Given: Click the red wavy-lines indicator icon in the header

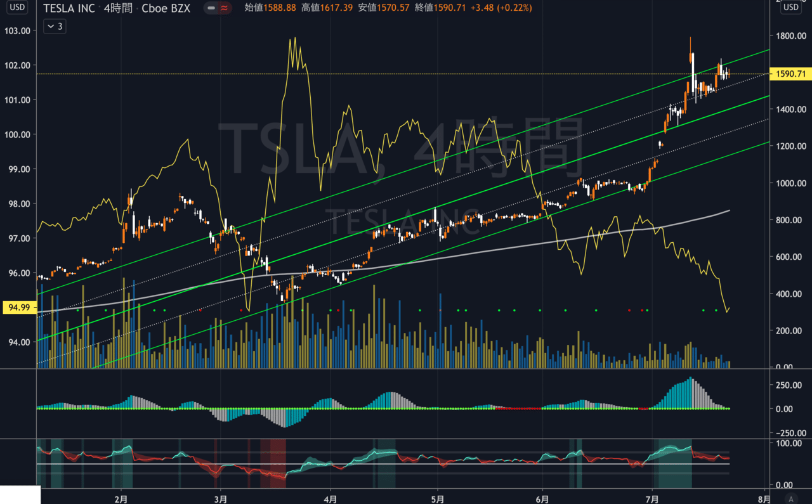Looking at the screenshot, I should click(224, 8).
